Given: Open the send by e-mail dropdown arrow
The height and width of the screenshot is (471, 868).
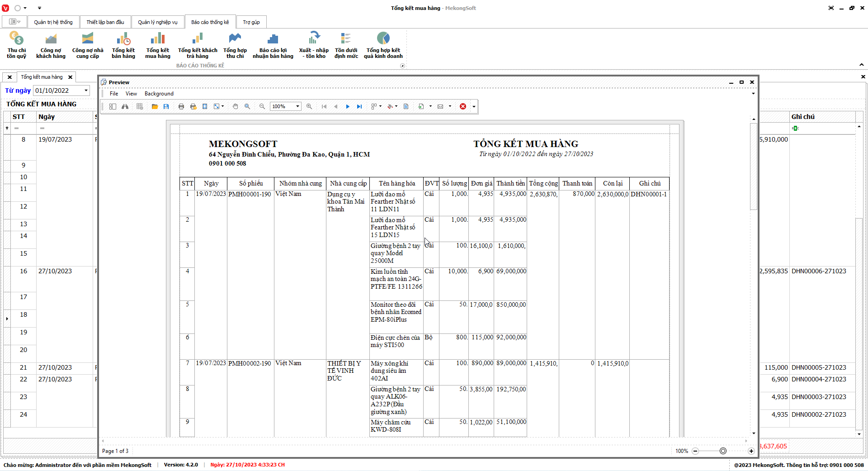Looking at the screenshot, I should (x=450, y=106).
